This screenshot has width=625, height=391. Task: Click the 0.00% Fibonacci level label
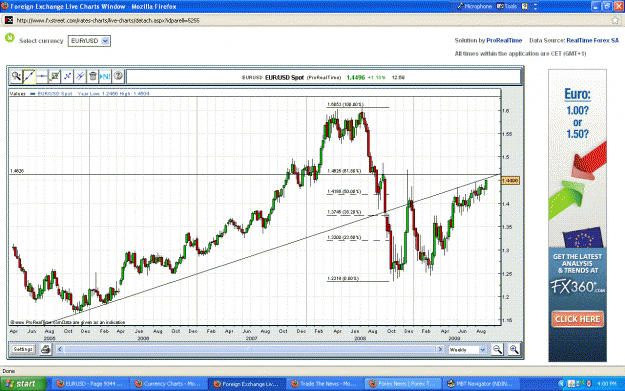(343, 279)
